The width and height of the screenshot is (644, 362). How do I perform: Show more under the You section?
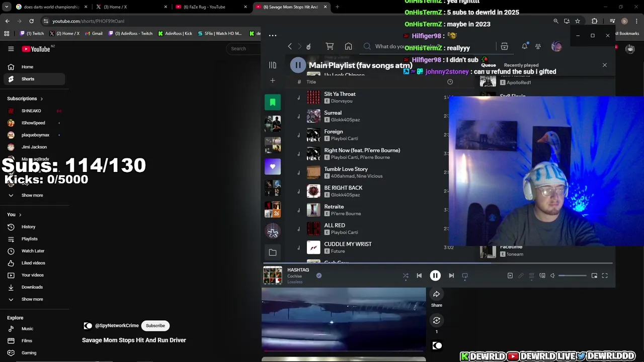pyautogui.click(x=33, y=299)
